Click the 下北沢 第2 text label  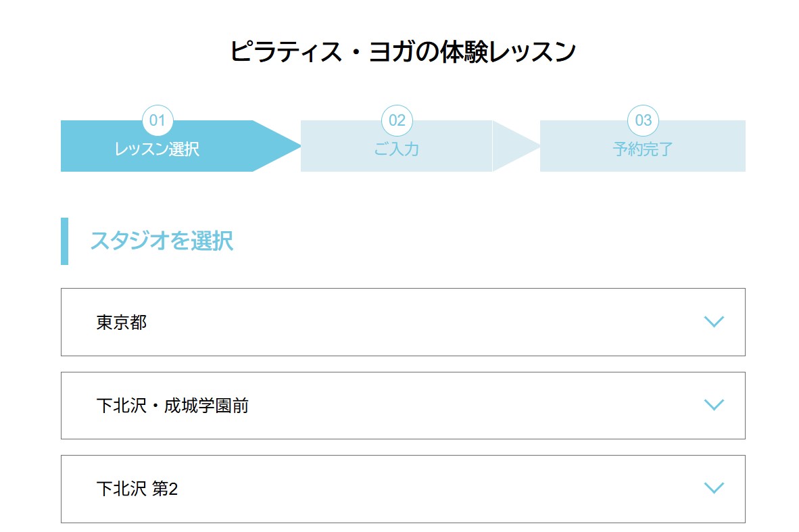(x=137, y=489)
